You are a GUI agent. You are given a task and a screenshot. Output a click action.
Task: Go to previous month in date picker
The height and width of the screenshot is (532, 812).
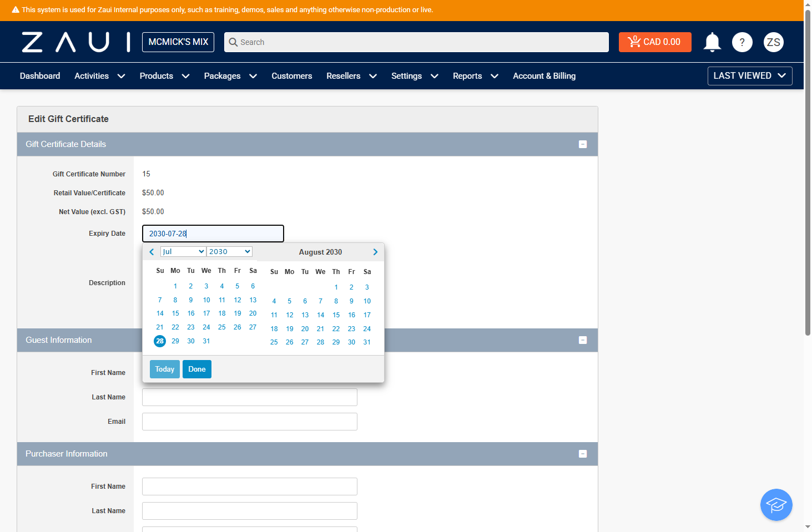pyautogui.click(x=152, y=252)
